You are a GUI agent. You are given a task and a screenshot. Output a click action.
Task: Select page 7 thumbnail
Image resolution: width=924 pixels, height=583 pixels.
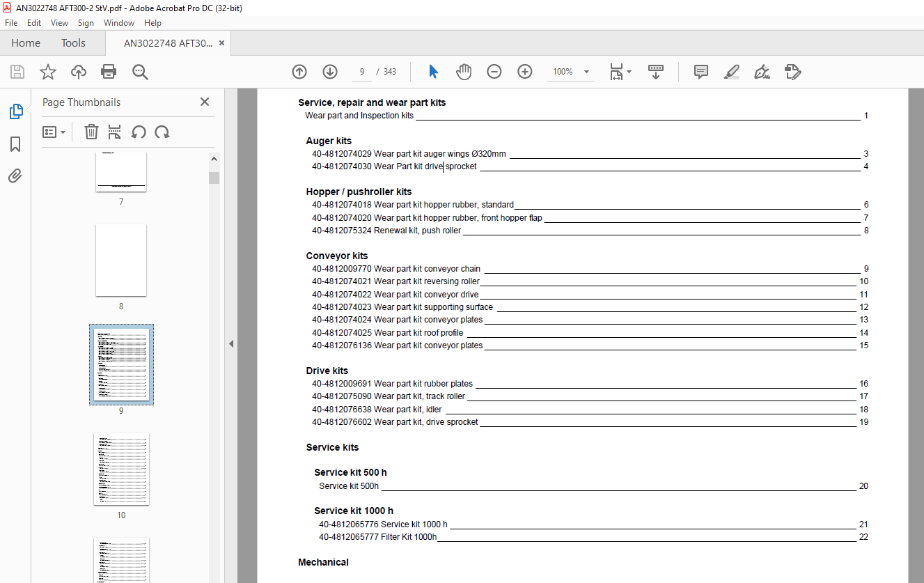[121, 171]
